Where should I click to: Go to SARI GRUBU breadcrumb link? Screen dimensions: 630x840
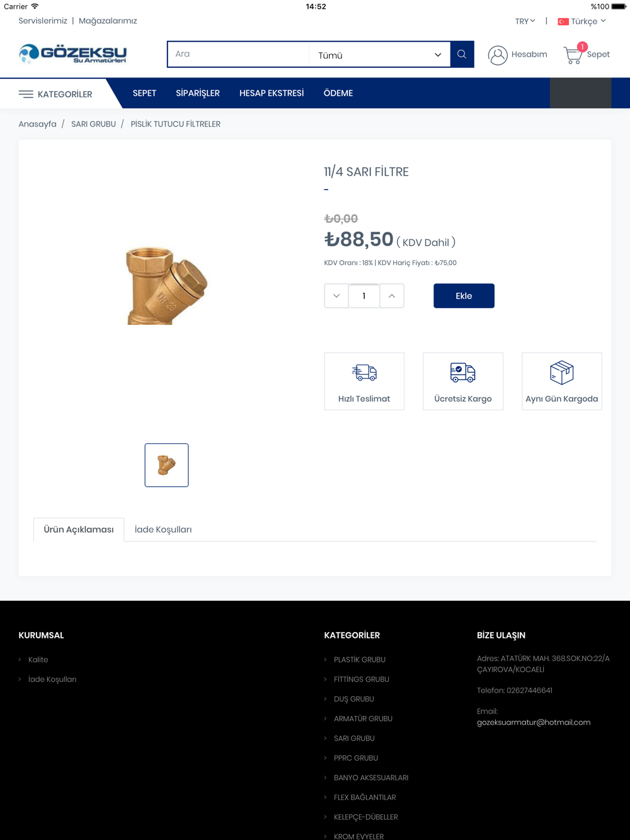(x=93, y=124)
